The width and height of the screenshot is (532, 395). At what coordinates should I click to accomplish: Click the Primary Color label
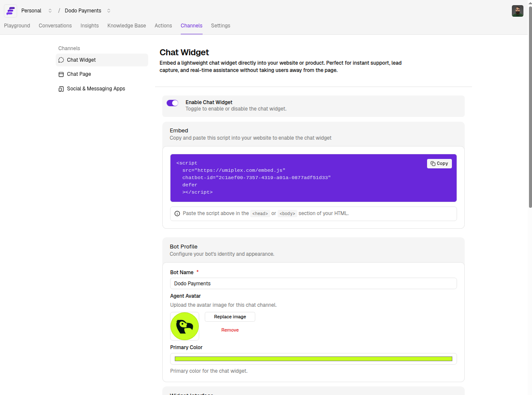[186, 347]
